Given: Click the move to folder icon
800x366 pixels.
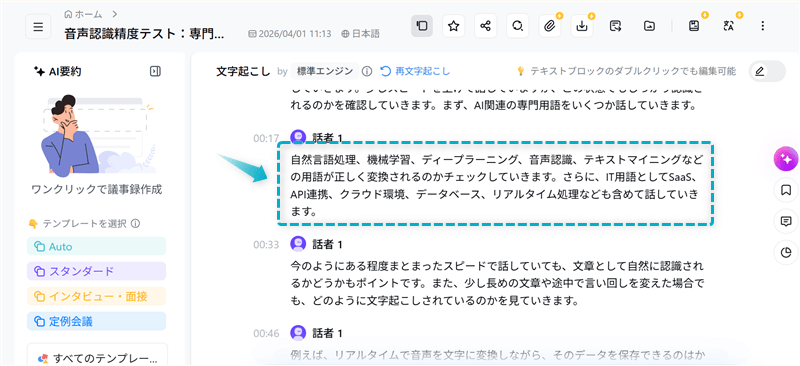Looking at the screenshot, I should click(649, 26).
